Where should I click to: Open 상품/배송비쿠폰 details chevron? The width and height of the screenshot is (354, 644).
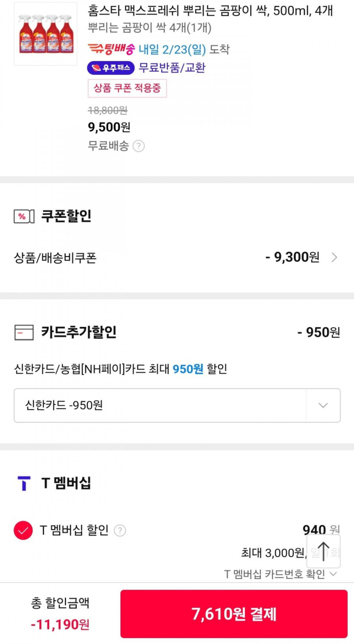click(334, 257)
